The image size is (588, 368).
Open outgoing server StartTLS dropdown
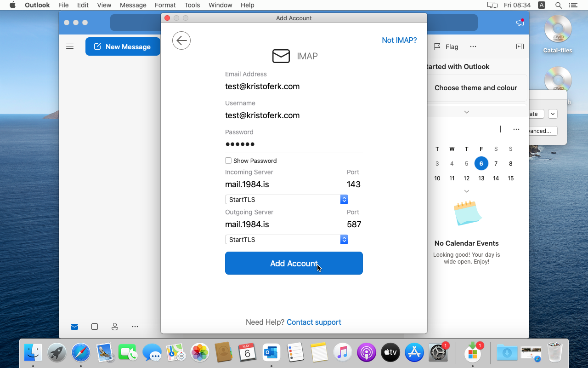pos(286,240)
